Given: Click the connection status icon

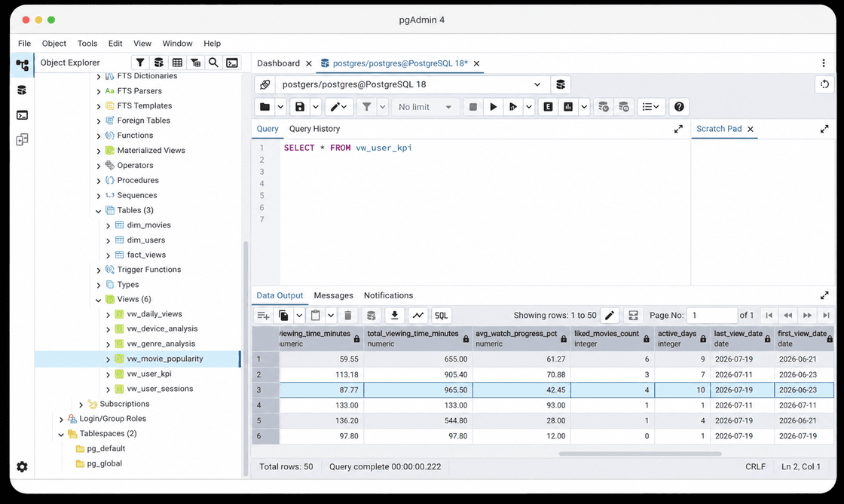Looking at the screenshot, I should [265, 84].
